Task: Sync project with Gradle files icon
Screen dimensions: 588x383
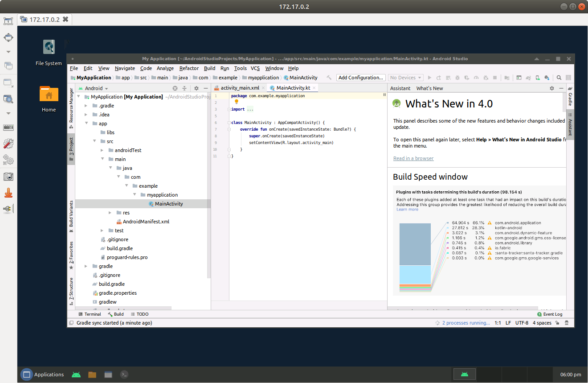Action: pos(528,78)
